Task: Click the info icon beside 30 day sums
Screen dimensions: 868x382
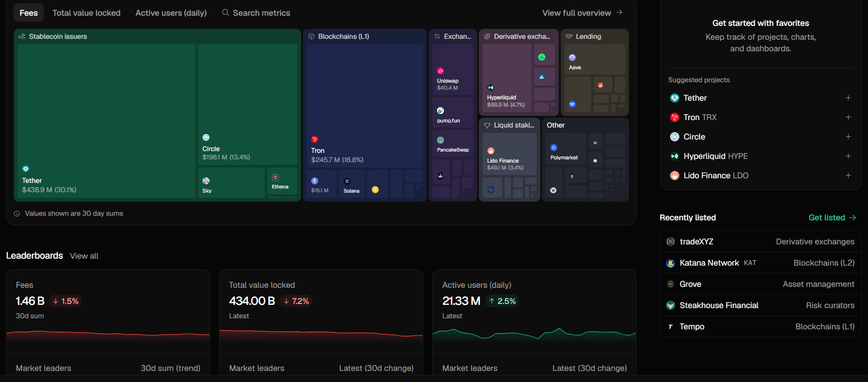Action: (x=17, y=213)
